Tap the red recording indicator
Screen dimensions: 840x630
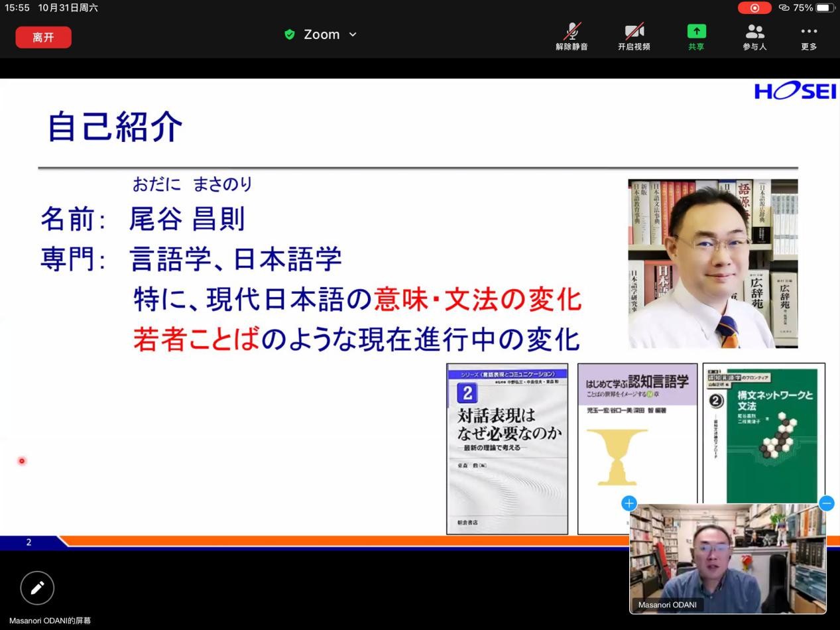[754, 8]
